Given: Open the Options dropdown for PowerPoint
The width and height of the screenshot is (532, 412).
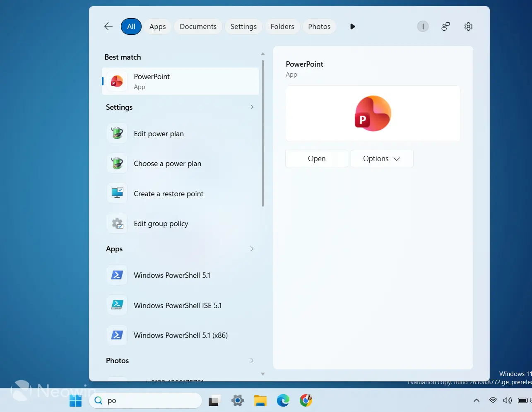Looking at the screenshot, I should pyautogui.click(x=382, y=159).
